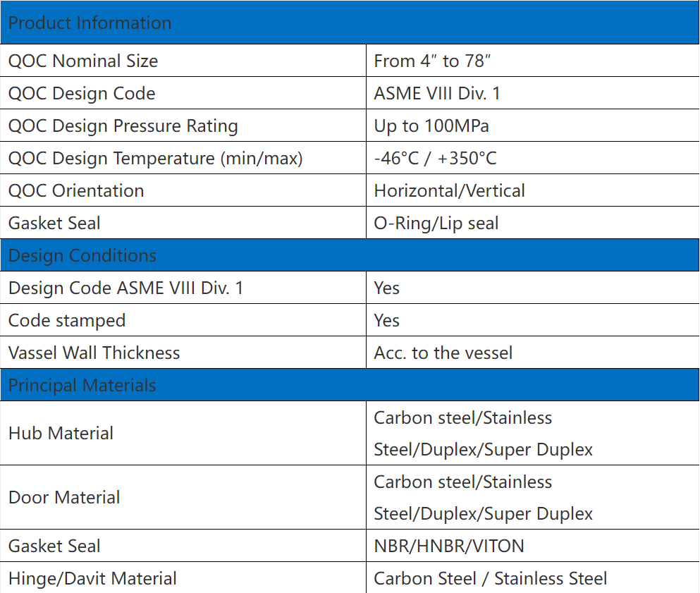Click the Vassel Wall Thickness label

click(94, 353)
